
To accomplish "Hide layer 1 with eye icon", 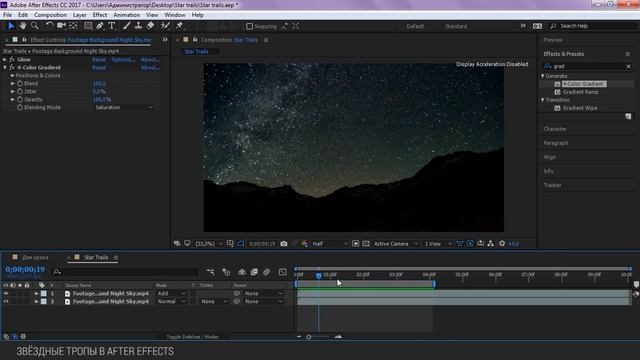I will point(6,293).
